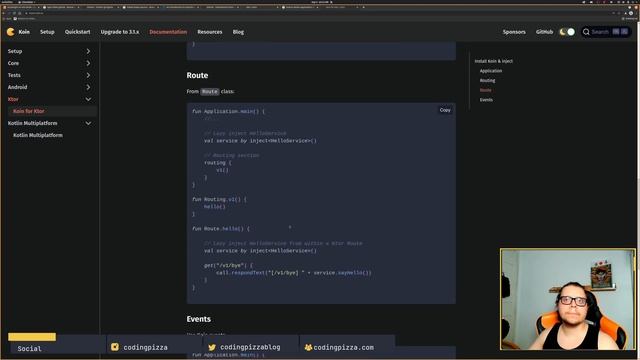Click the call.respondText code line
The height and width of the screenshot is (360, 640).
point(294,273)
